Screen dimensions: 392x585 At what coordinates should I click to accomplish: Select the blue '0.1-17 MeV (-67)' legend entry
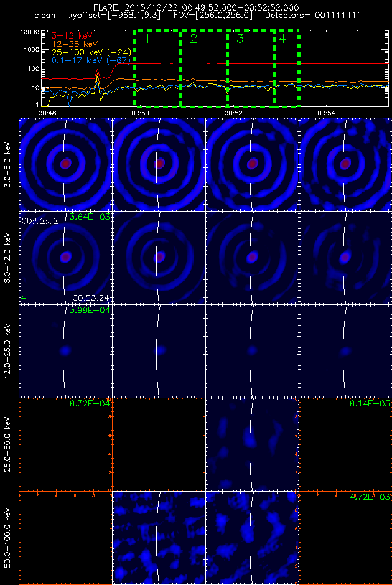click(91, 60)
